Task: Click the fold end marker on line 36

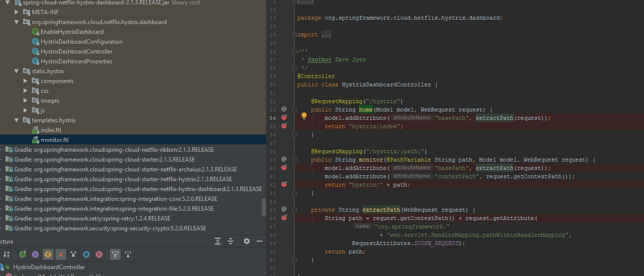Action: (294, 134)
